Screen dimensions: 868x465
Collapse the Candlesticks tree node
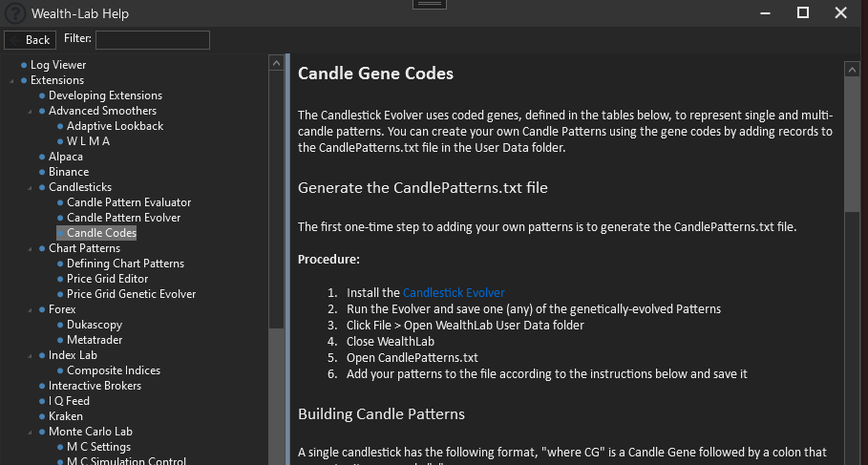click(30, 188)
